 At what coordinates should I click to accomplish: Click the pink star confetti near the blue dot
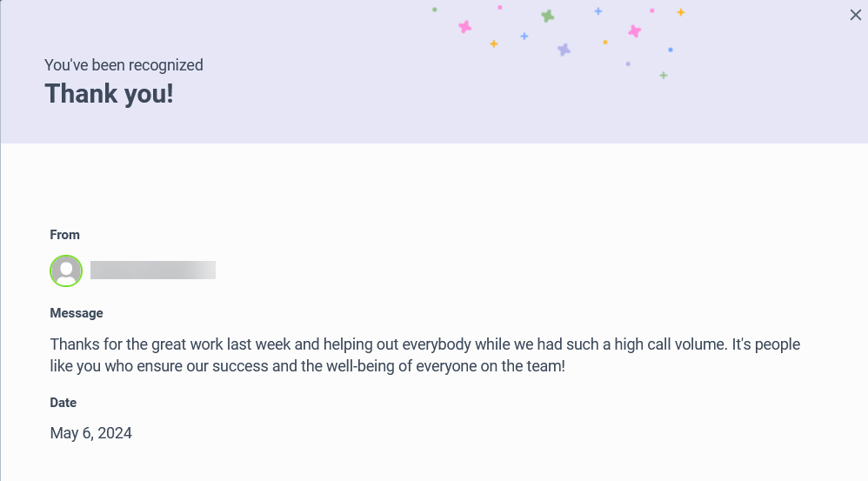(634, 31)
